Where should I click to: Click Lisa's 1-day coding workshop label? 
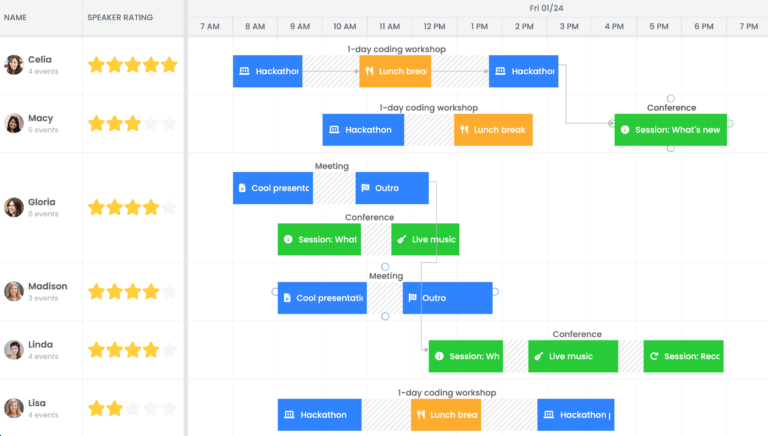click(x=447, y=392)
